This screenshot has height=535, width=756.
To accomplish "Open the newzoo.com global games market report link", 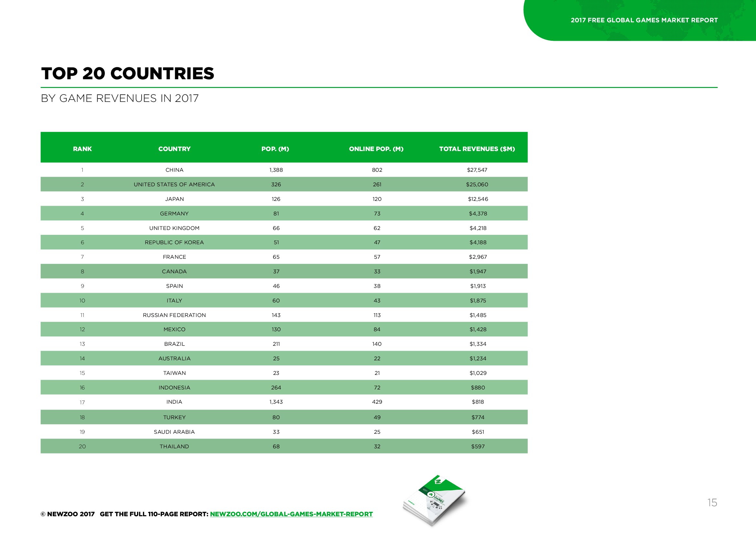I will pos(291,514).
